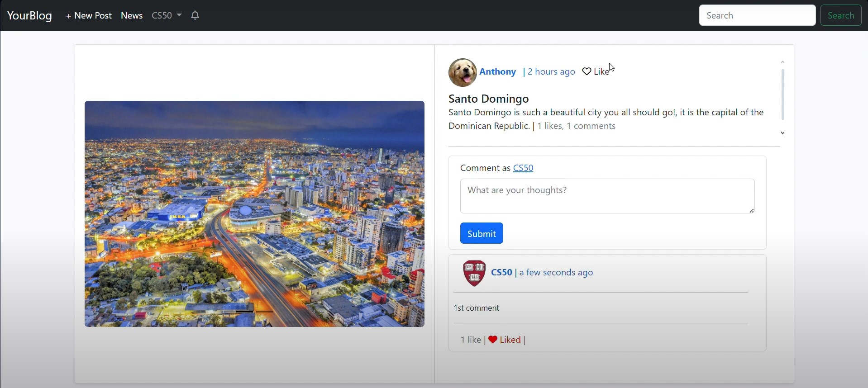Viewport: 868px width, 388px height.
Task: Open the New Post page
Action: [x=89, y=16]
